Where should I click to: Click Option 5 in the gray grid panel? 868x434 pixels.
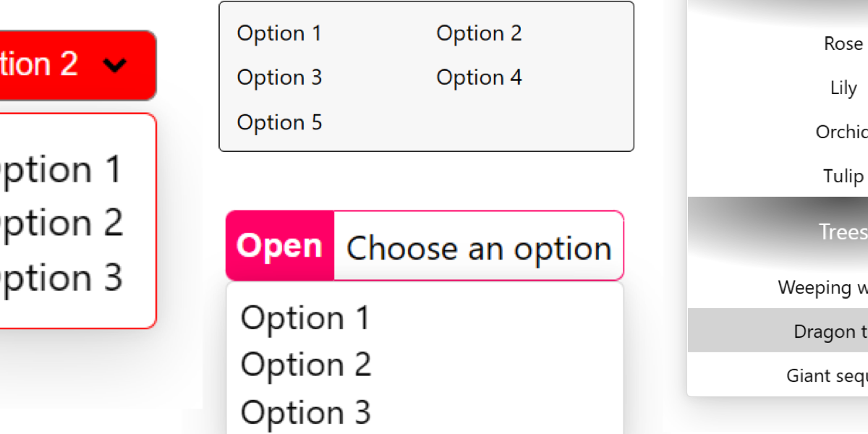click(x=279, y=122)
